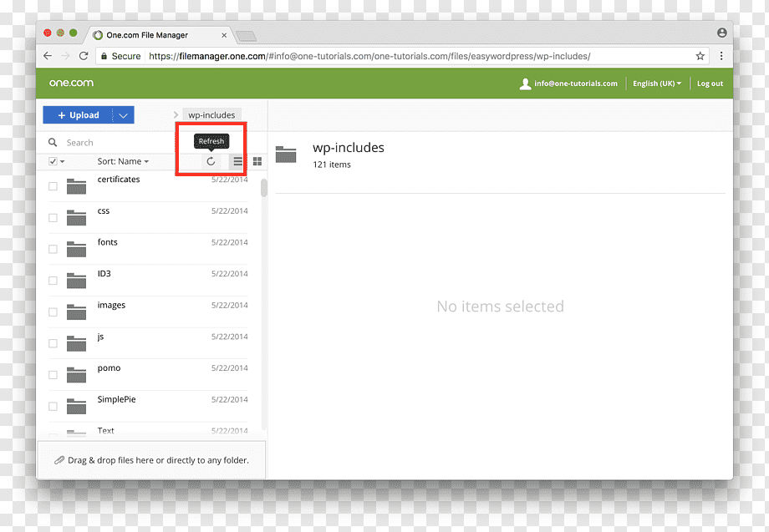Click the user account avatar icon

(x=525, y=84)
